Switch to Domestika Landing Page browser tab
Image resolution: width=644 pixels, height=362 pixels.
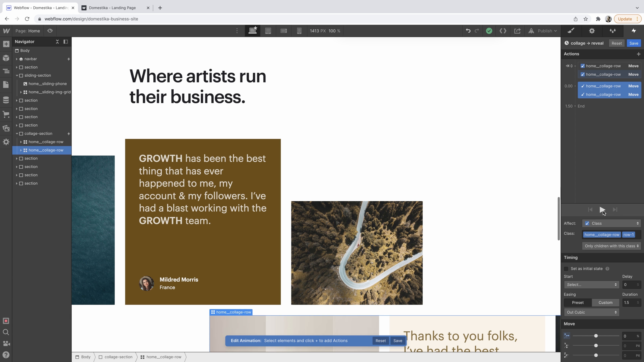pyautogui.click(x=112, y=8)
